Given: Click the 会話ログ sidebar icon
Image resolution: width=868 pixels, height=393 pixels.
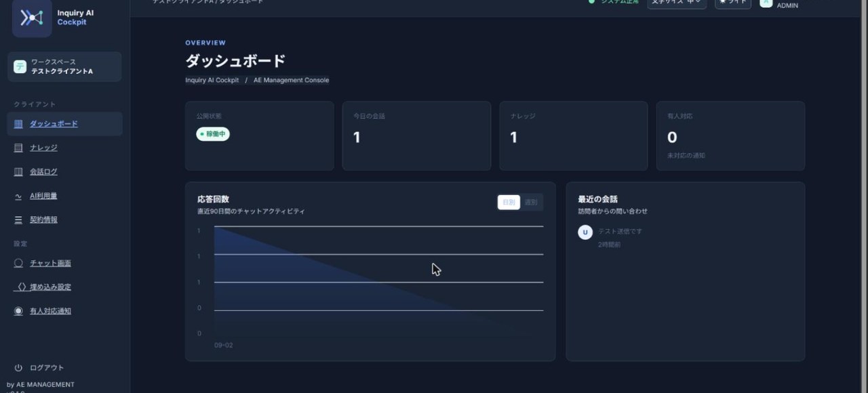Looking at the screenshot, I should [18, 172].
